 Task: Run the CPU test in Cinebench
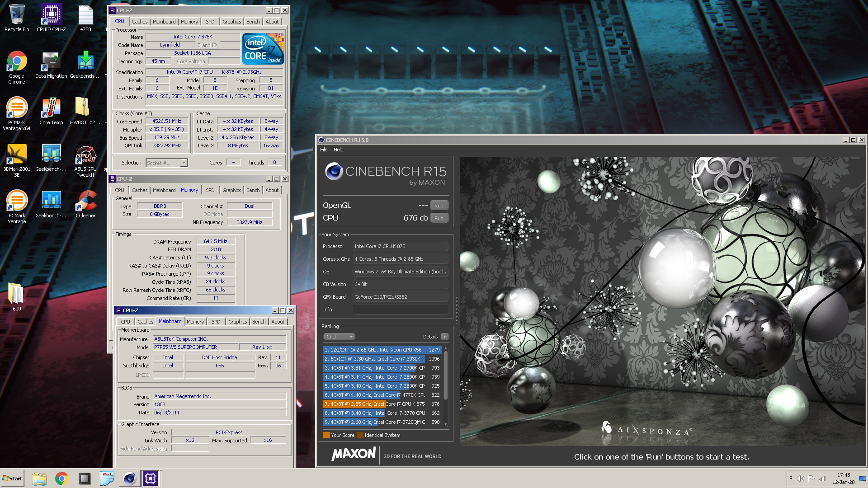coord(439,218)
